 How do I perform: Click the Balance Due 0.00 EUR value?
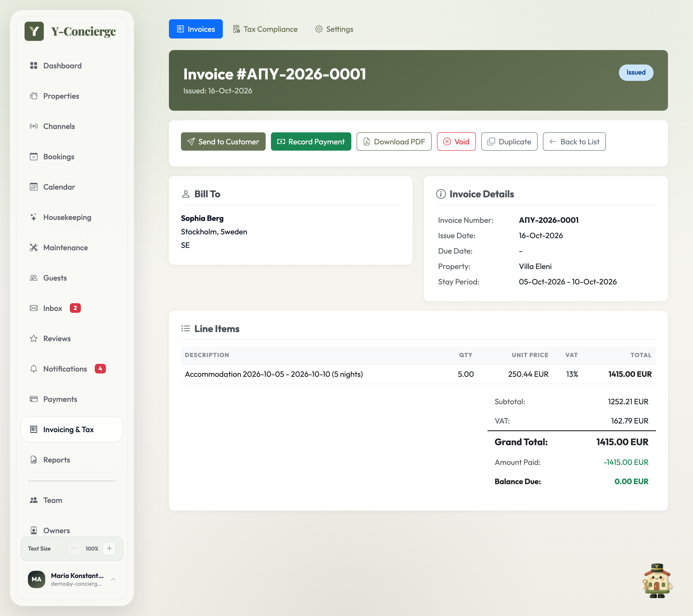point(631,482)
